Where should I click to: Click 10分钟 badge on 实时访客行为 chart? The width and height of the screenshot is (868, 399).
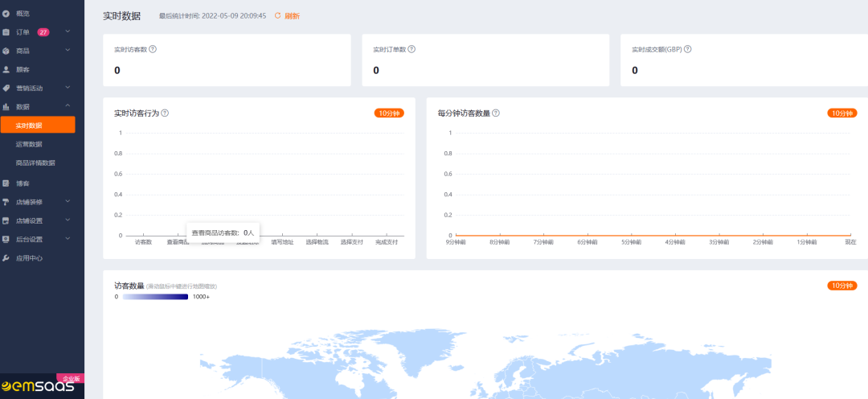389,113
